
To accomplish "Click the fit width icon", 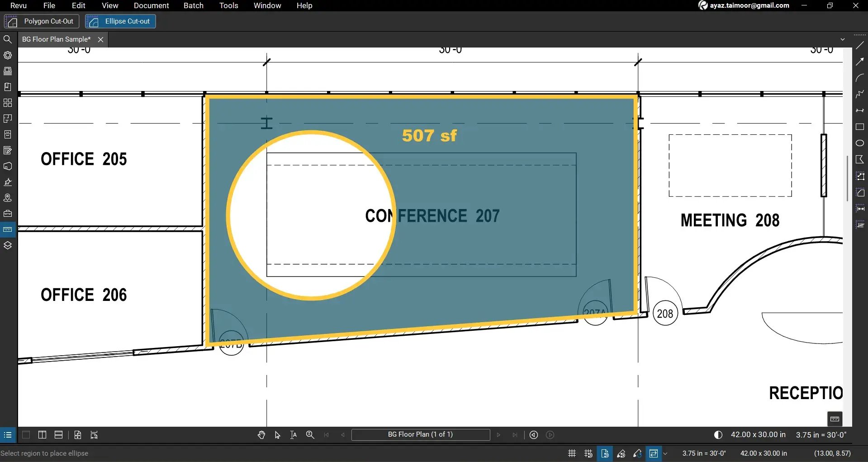I will tap(94, 435).
